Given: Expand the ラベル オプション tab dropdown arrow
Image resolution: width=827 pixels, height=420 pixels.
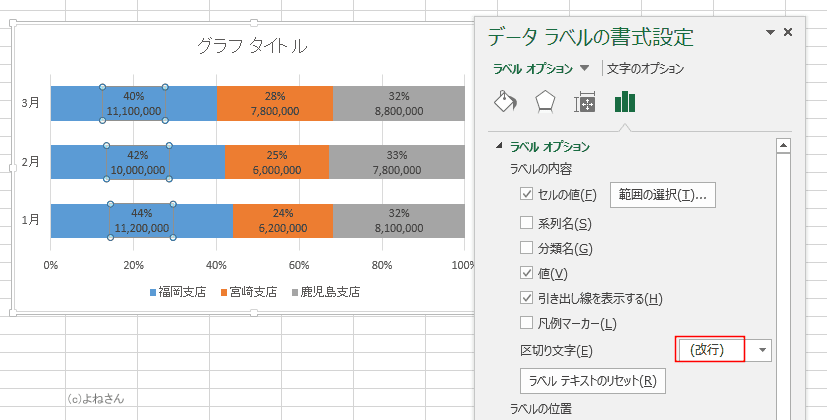Looking at the screenshot, I should pyautogui.click(x=584, y=68).
